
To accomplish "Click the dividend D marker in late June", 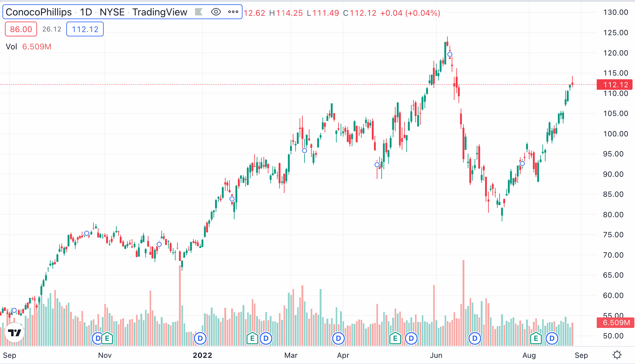I will [475, 338].
